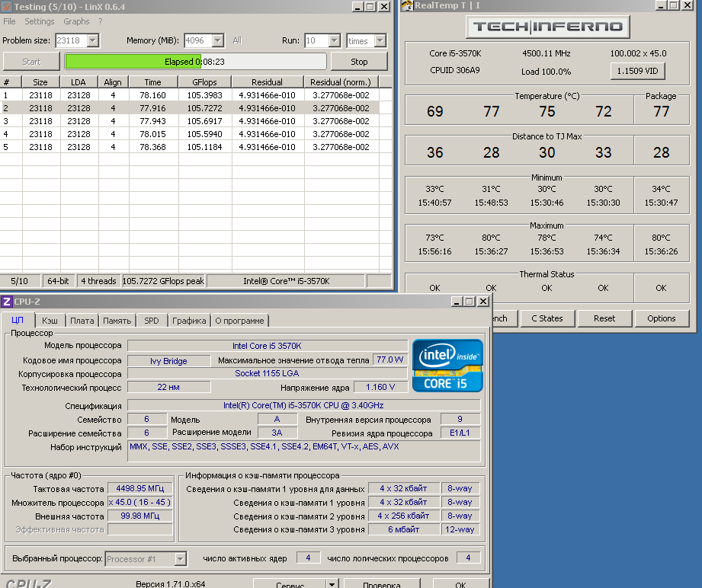
Task: Click the 105.7272 GFlops peak status entry
Action: (x=163, y=281)
